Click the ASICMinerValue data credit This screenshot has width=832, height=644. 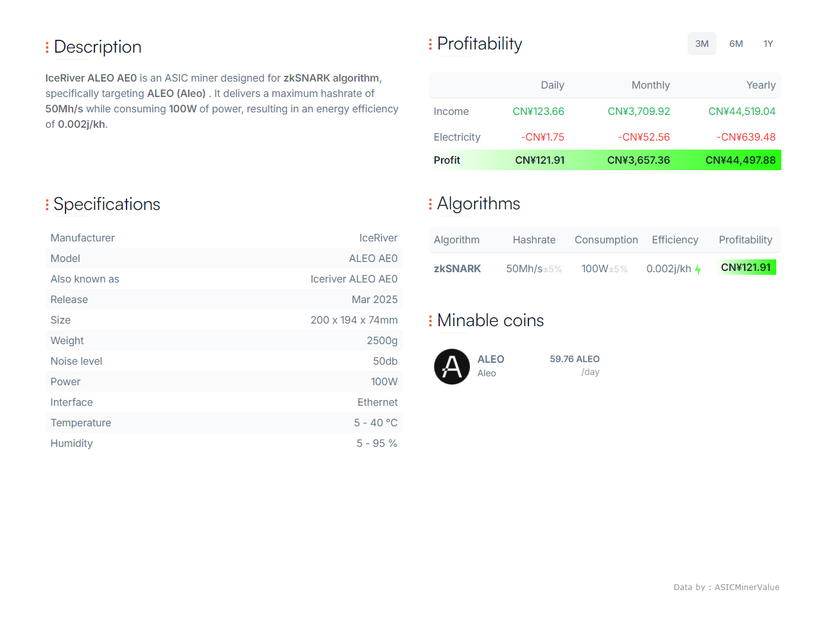coord(747,587)
